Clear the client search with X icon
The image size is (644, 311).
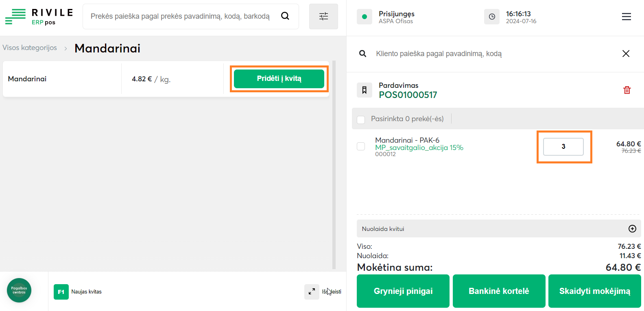click(x=626, y=54)
